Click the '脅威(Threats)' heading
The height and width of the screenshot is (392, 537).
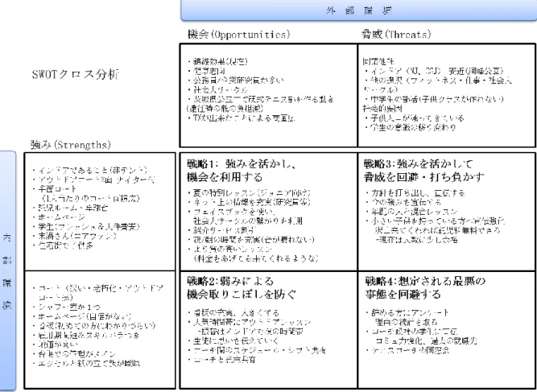pyautogui.click(x=396, y=35)
